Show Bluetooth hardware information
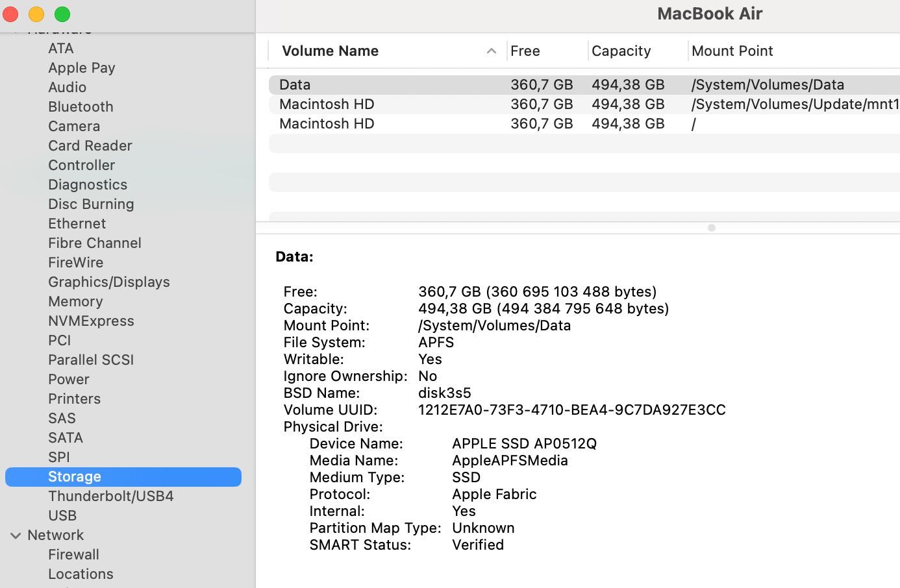 tap(81, 106)
